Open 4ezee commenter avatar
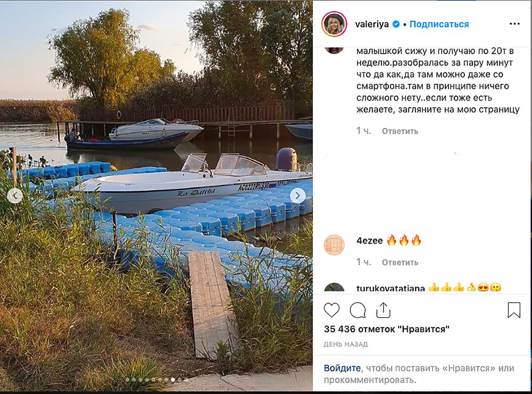Viewport: 532px width, 394px height. pos(334,245)
